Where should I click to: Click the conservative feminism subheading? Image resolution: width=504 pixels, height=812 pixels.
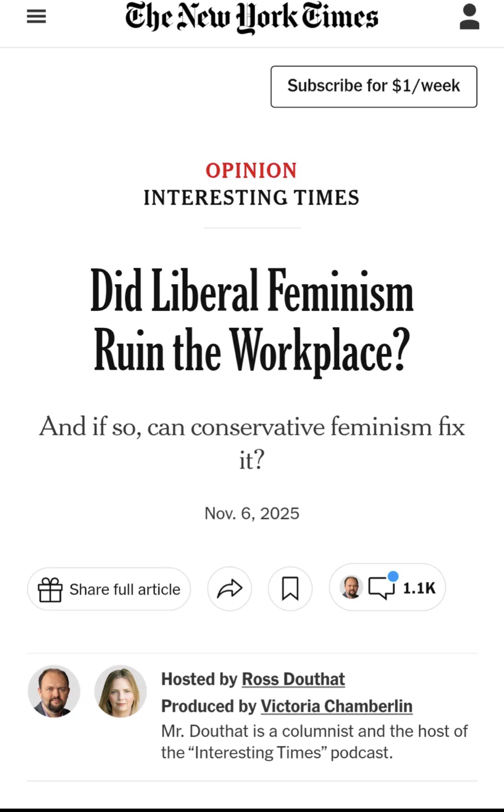[x=252, y=443]
